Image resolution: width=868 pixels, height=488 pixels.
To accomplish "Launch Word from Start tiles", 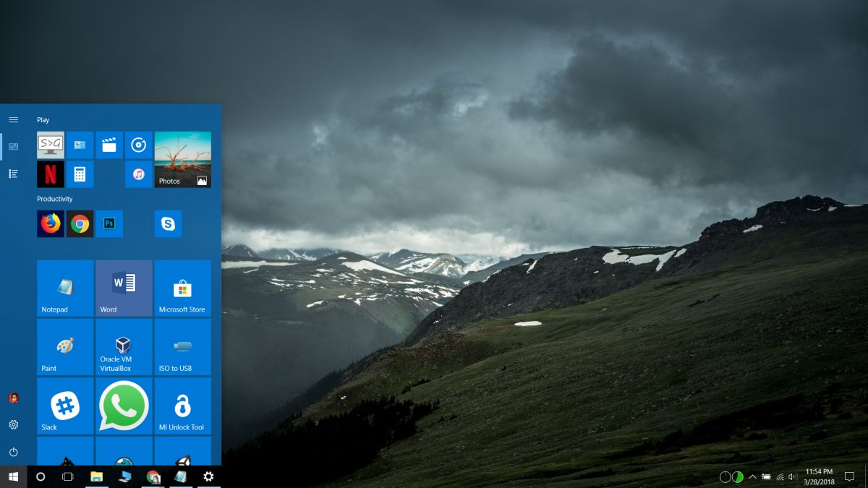I will (x=124, y=288).
